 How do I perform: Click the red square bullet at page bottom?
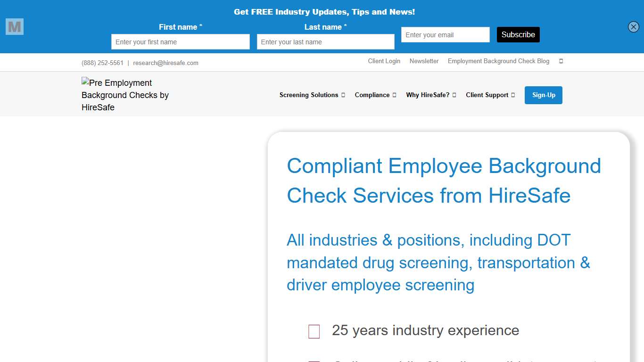pyautogui.click(x=314, y=361)
